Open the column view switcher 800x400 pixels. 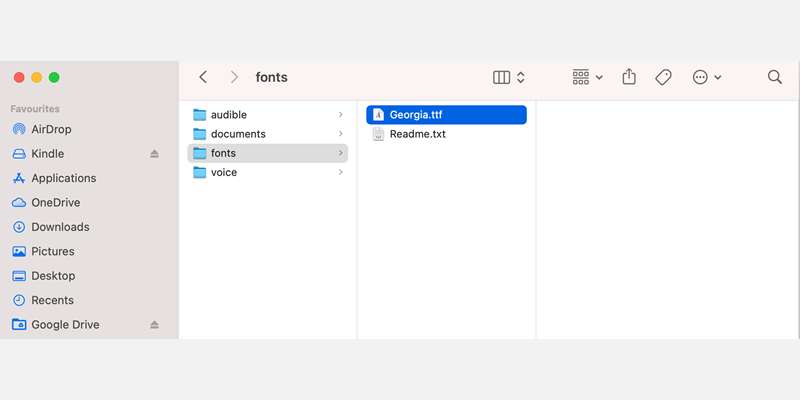click(509, 77)
